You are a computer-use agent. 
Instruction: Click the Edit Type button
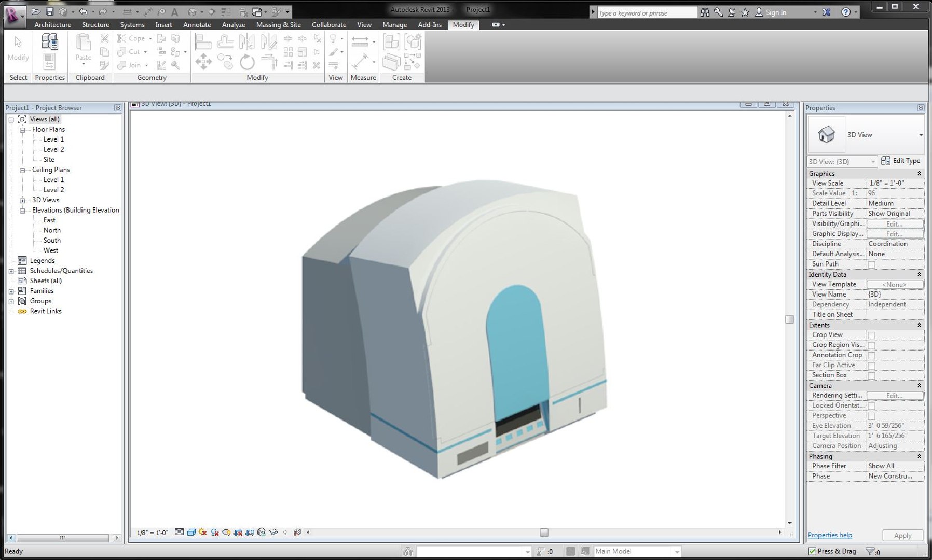tap(901, 161)
